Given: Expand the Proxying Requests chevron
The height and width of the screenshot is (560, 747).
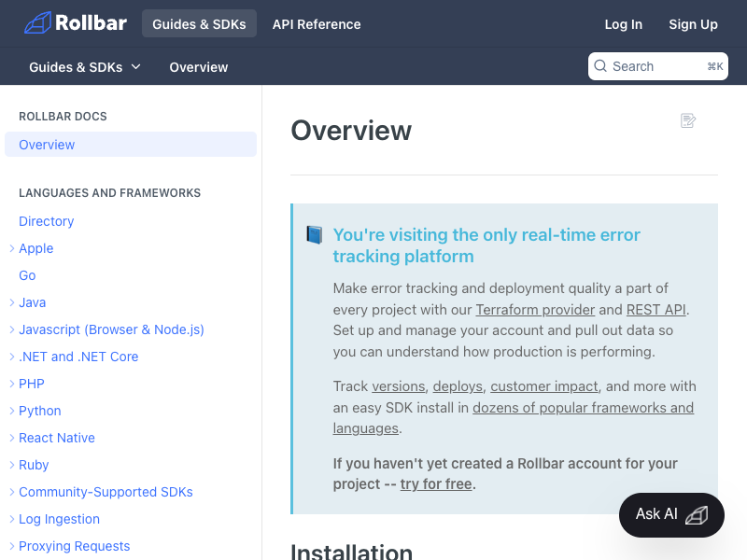Looking at the screenshot, I should coord(12,546).
